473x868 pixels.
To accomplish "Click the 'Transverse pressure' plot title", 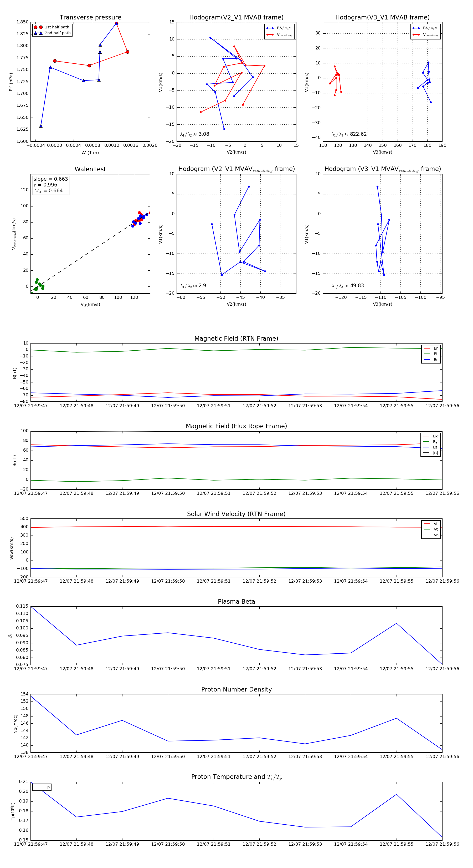I will [90, 18].
